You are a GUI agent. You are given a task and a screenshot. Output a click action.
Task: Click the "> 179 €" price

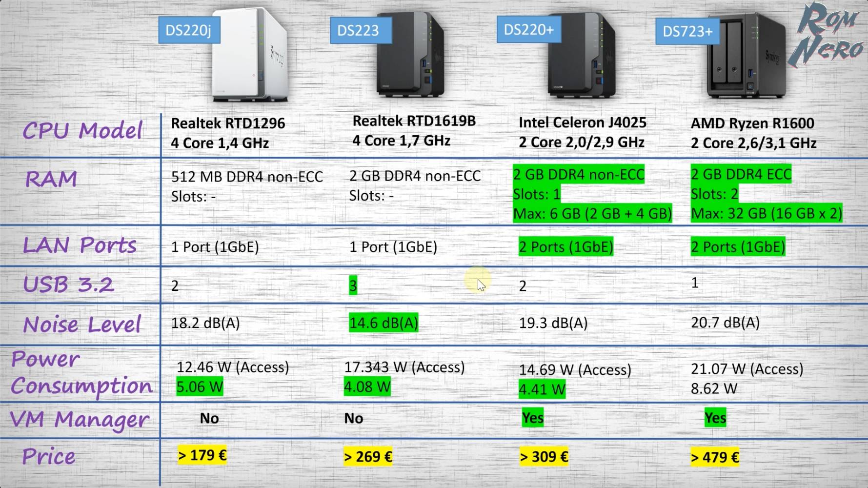202,455
